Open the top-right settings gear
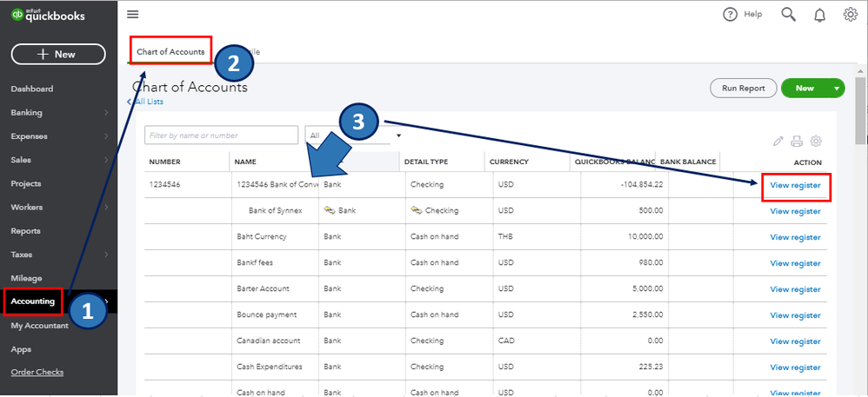The image size is (868, 397). (x=850, y=14)
